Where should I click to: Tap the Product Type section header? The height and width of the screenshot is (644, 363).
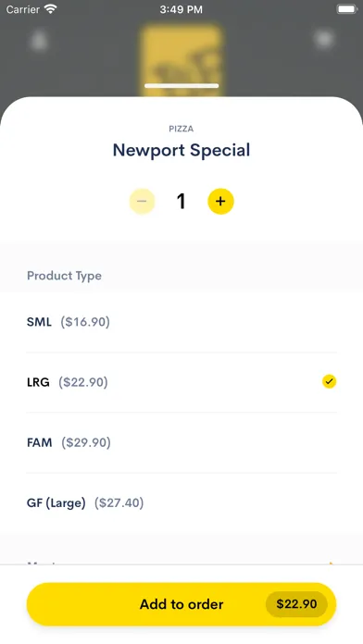pyautogui.click(x=64, y=276)
